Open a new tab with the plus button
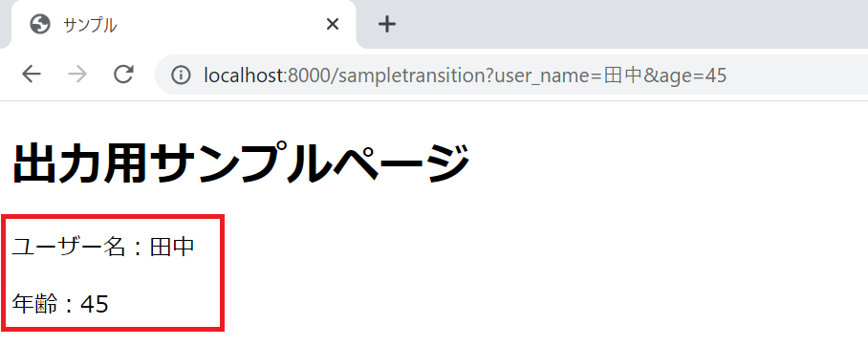868x346 pixels. pos(387,24)
